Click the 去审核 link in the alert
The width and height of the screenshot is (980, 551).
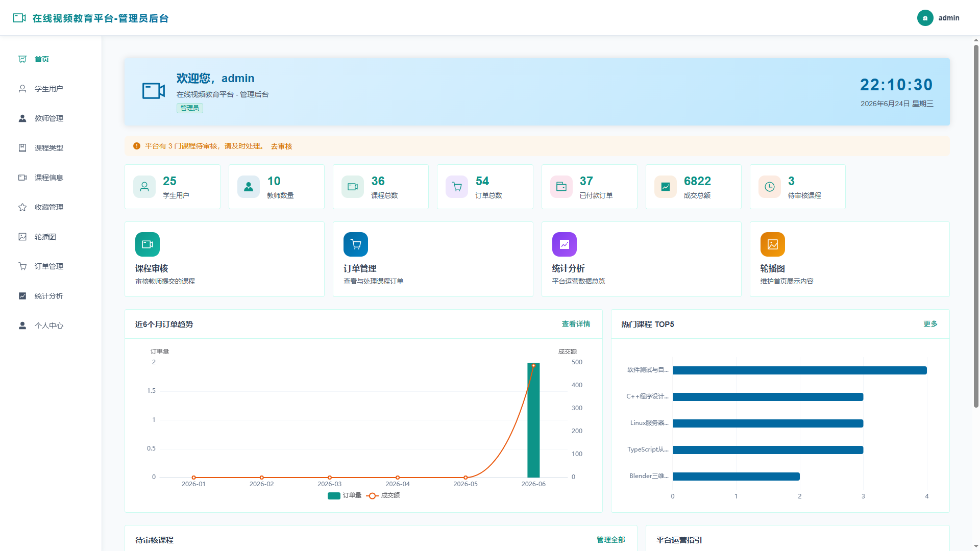tap(281, 146)
